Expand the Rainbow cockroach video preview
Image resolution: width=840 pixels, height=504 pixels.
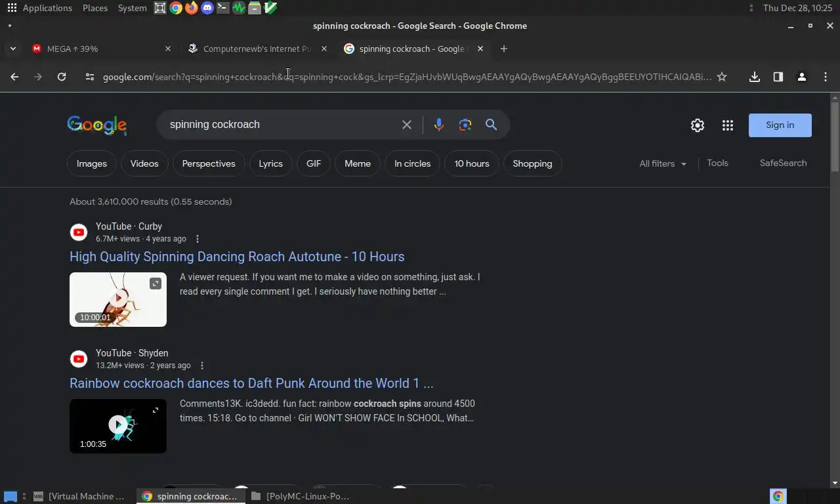click(x=156, y=410)
